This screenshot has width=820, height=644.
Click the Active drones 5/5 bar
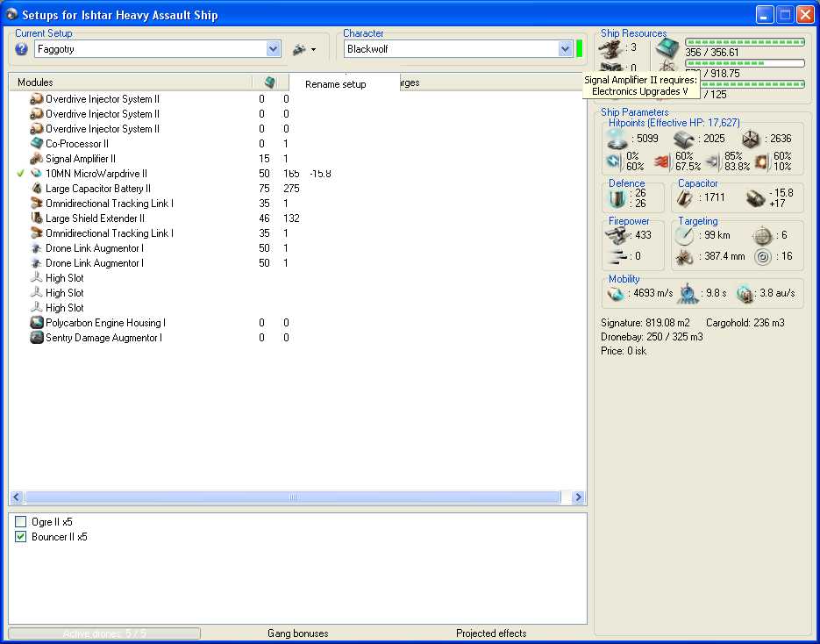104,633
